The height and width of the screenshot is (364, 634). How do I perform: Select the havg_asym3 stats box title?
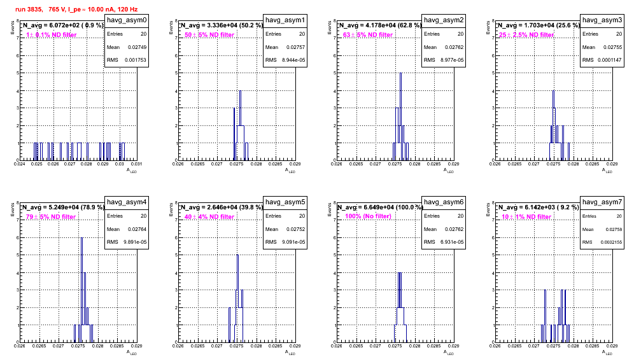point(602,20)
